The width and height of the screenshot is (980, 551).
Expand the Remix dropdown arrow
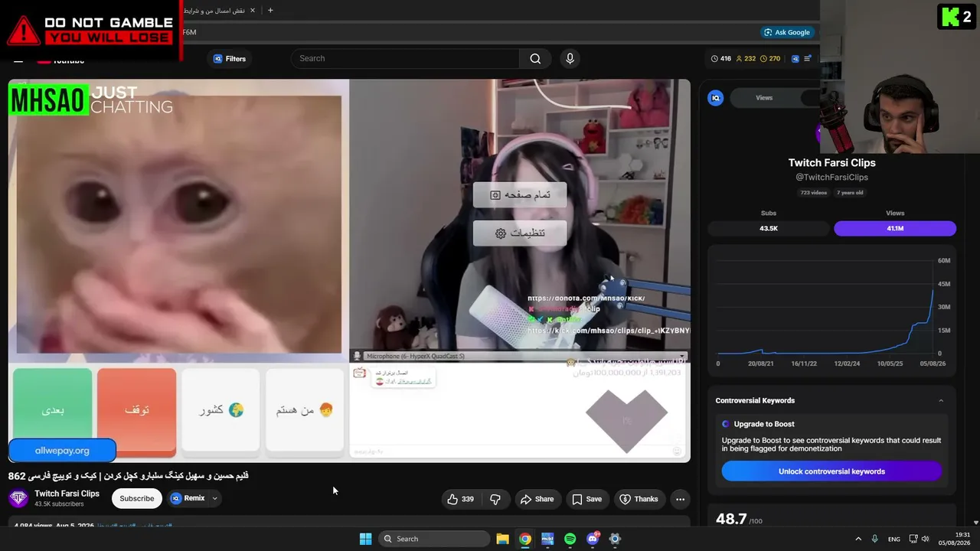(x=214, y=498)
